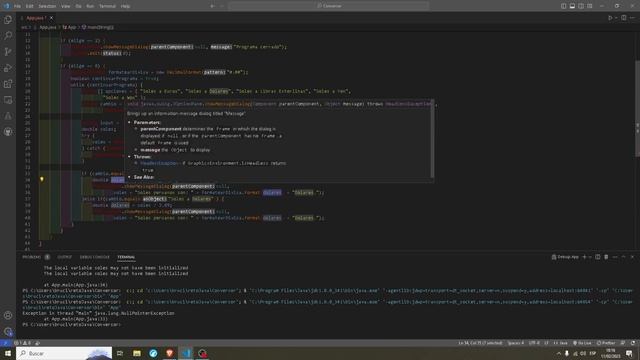
Task: Open the File menu
Action: click(17, 6)
